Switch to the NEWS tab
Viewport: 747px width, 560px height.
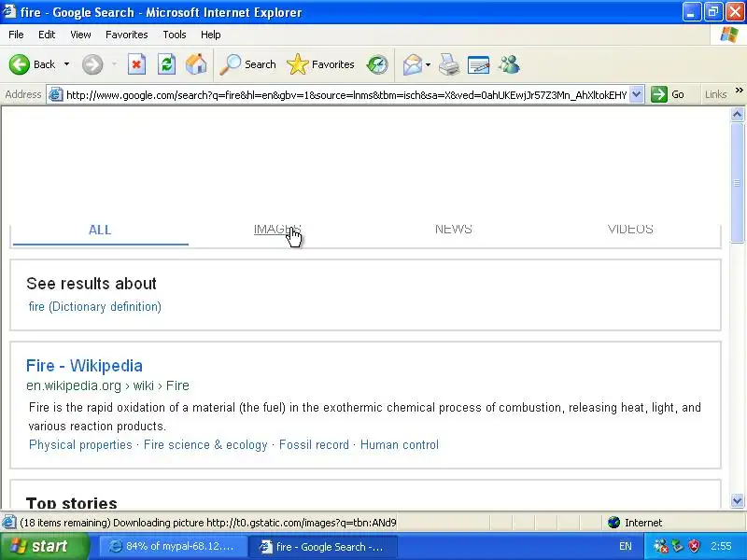454,229
